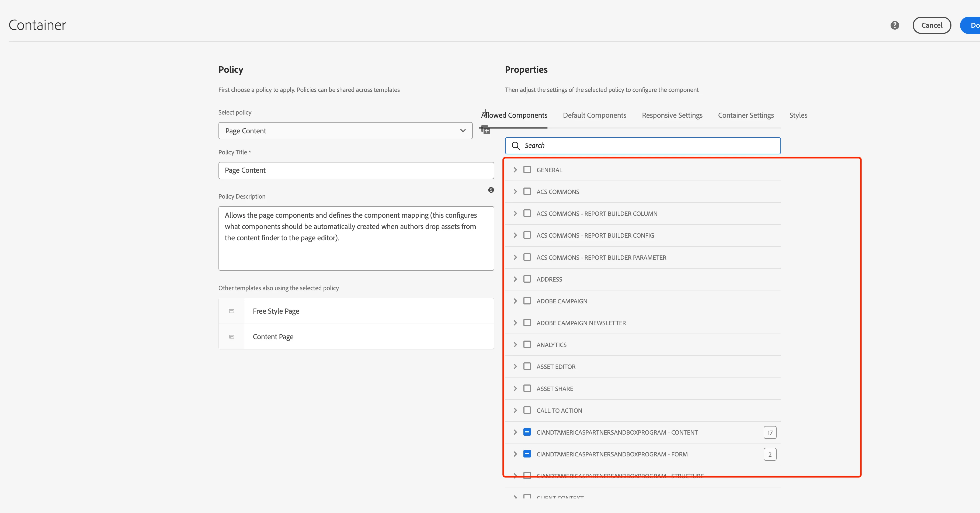Click the 2 count badge for FORM

[x=770, y=454]
